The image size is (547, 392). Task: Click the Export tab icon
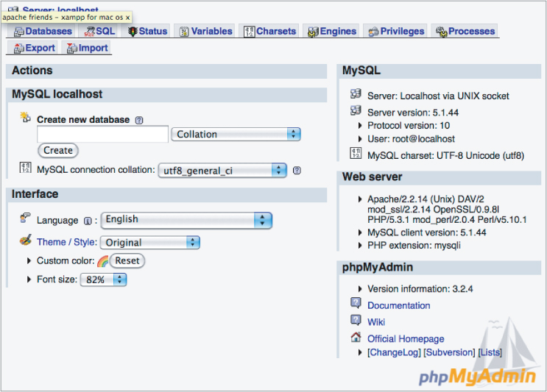19,49
